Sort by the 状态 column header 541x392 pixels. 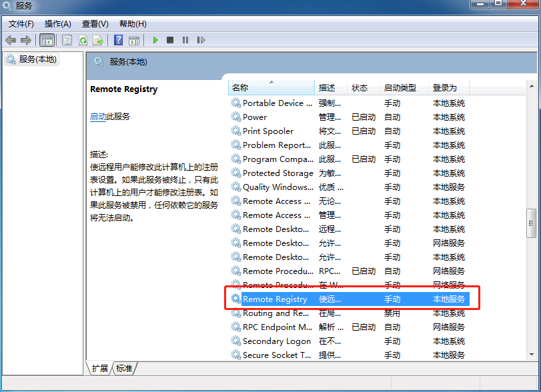360,88
